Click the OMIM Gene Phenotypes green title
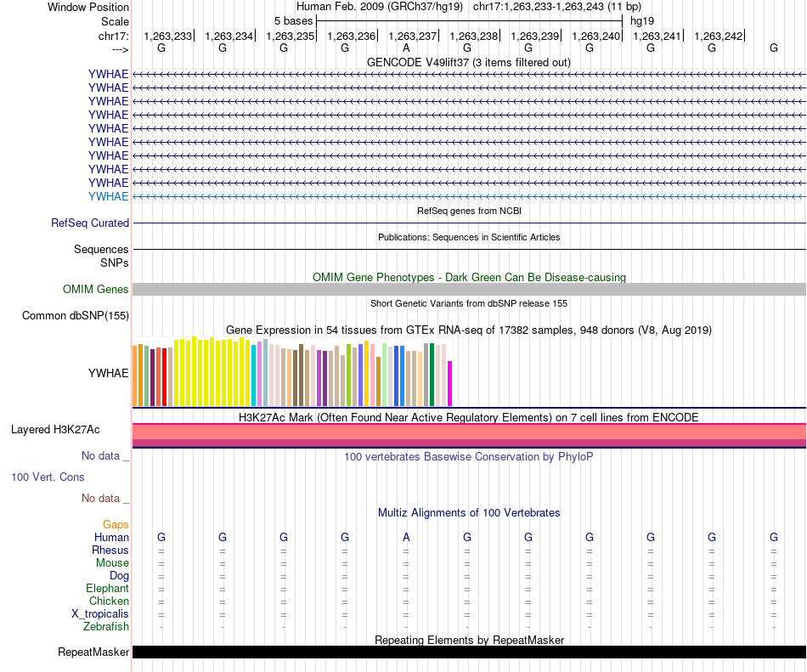The image size is (807, 672). click(x=470, y=277)
